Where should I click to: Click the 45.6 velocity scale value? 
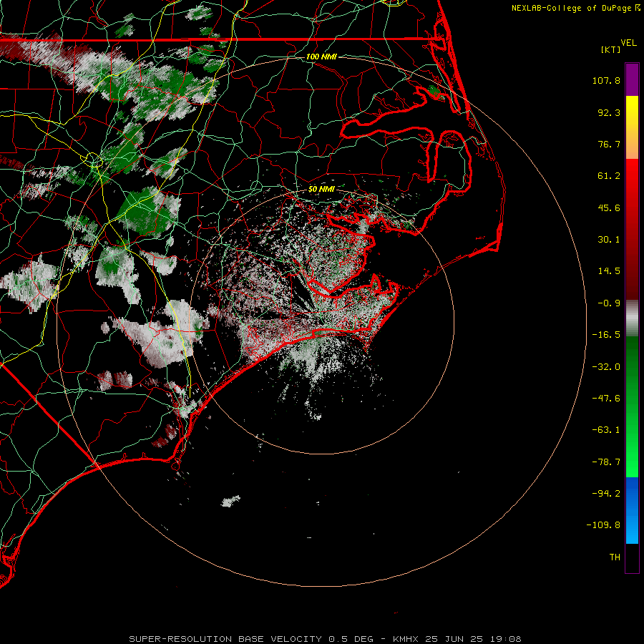[609, 208]
